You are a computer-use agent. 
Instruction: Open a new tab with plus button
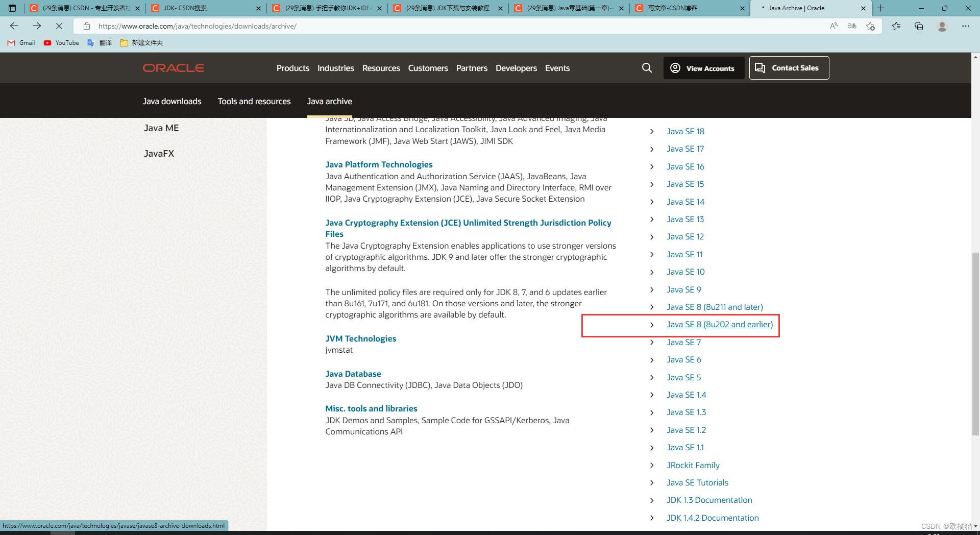(881, 8)
